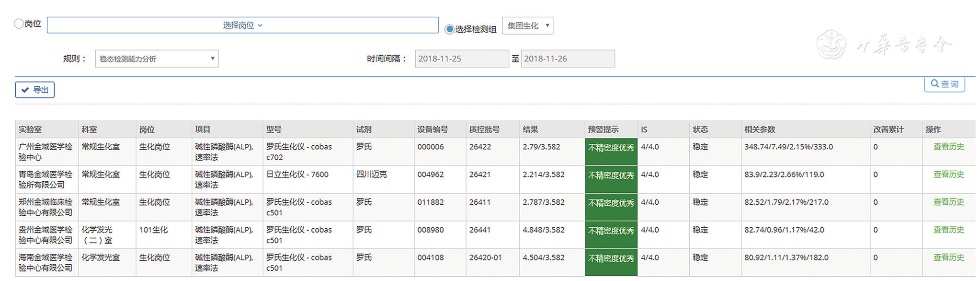Click the start date field 2018-11-25
The image size is (980, 281).
[x=461, y=59]
